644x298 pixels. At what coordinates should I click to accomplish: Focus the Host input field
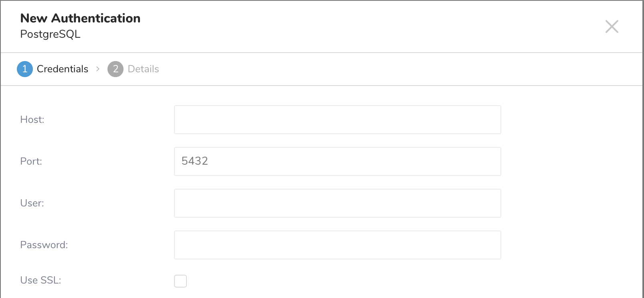pos(337,120)
